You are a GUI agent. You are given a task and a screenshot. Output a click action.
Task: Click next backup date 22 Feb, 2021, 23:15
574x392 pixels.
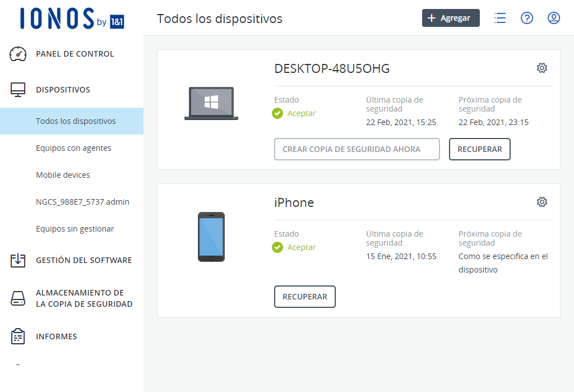click(x=493, y=122)
